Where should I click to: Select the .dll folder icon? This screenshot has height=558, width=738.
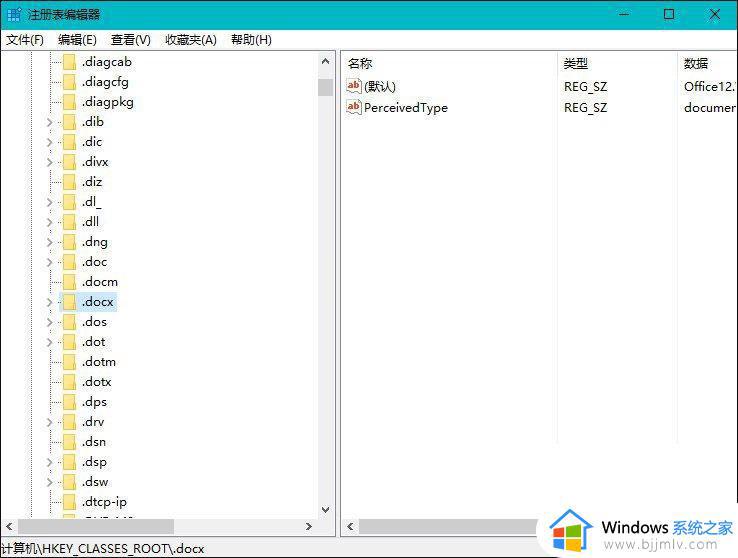click(70, 222)
